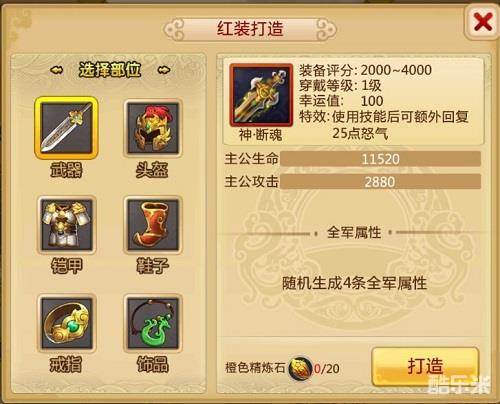This screenshot has width=500, height=404.
Task: Click the 红装打造 title banner
Action: 250,29
